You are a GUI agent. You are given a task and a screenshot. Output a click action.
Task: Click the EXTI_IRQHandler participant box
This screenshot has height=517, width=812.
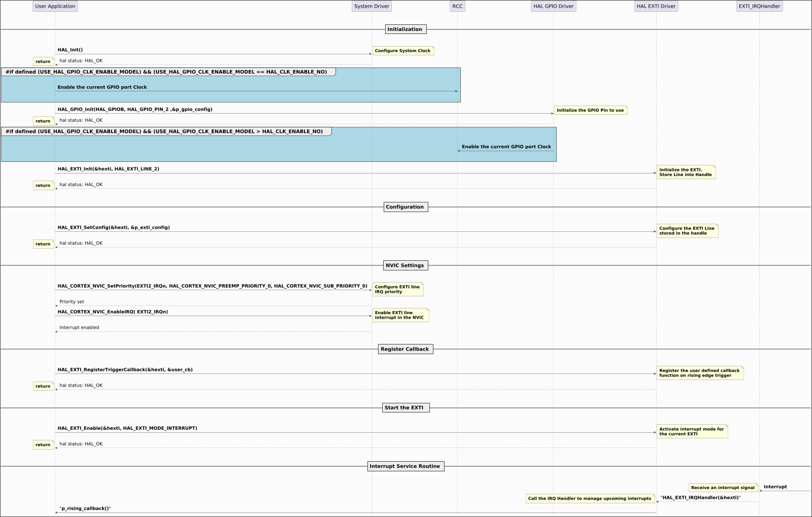tap(759, 6)
